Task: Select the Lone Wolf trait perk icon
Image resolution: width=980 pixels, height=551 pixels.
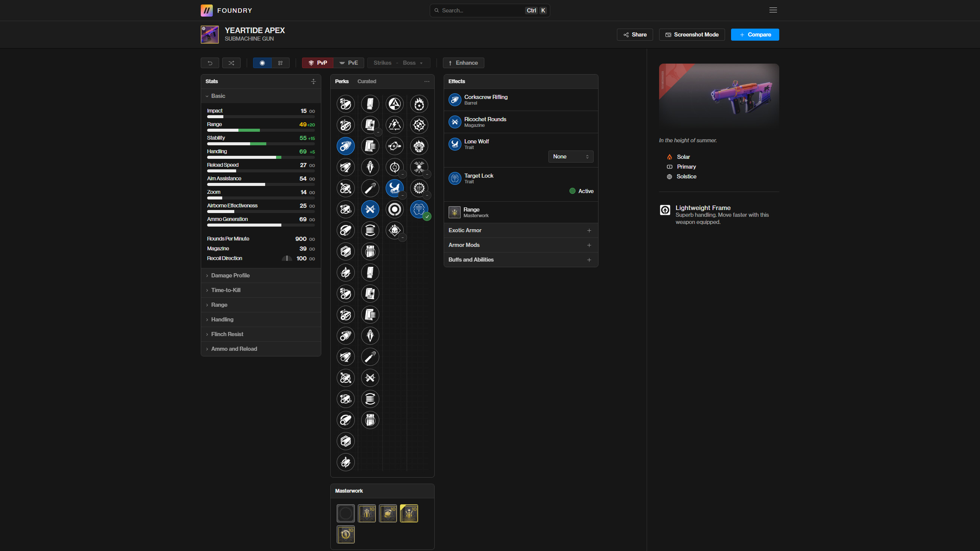Action: click(394, 188)
